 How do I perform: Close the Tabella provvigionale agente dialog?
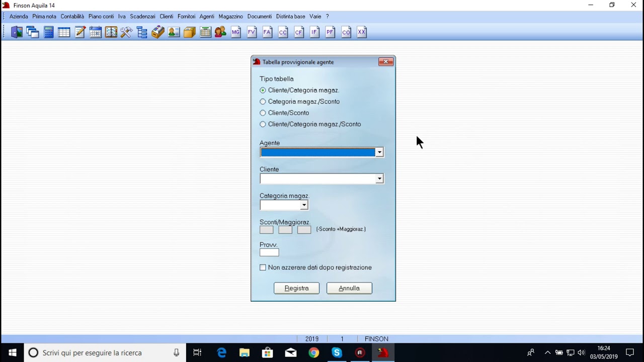pyautogui.click(x=386, y=62)
